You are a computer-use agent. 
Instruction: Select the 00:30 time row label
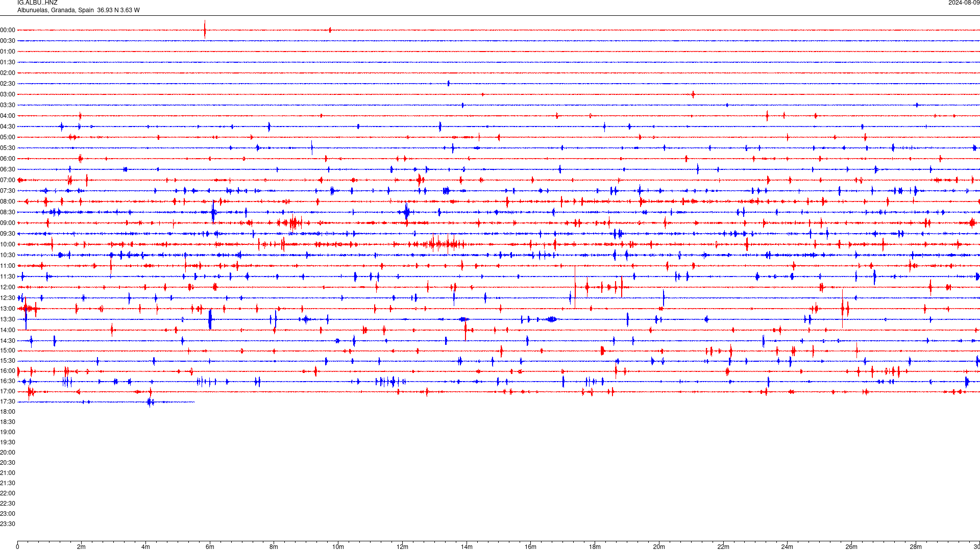tap(8, 41)
